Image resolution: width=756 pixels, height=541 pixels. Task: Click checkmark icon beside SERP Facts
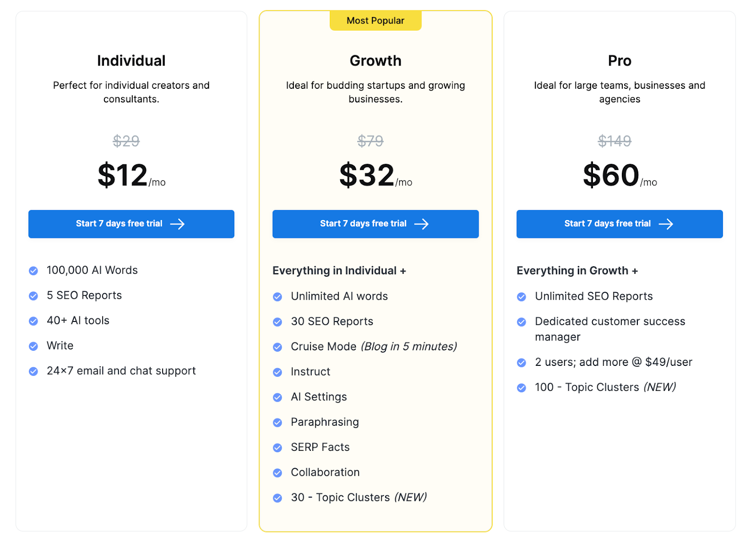click(x=278, y=448)
